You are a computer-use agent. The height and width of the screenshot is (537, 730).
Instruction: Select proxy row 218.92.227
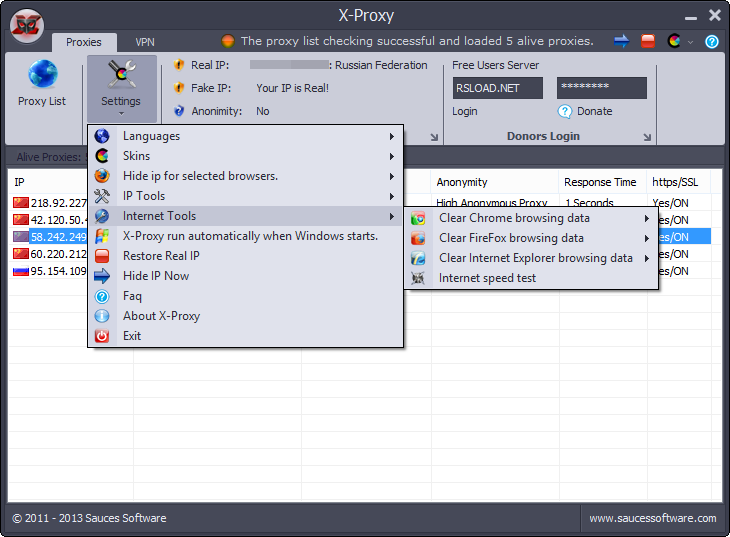(x=50, y=203)
